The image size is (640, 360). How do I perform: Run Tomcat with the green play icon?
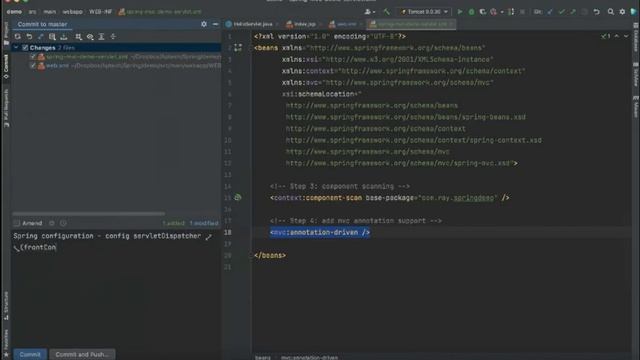pos(460,12)
